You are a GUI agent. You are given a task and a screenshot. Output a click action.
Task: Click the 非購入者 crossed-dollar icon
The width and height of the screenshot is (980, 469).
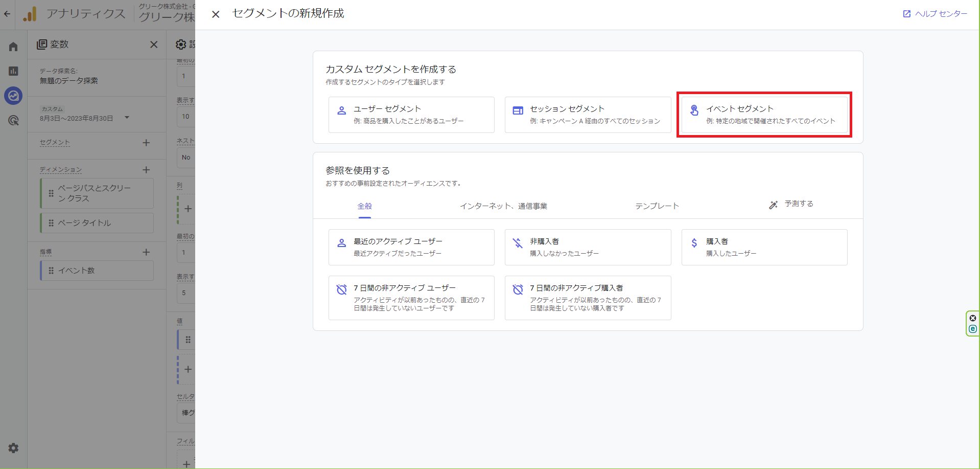click(518, 243)
